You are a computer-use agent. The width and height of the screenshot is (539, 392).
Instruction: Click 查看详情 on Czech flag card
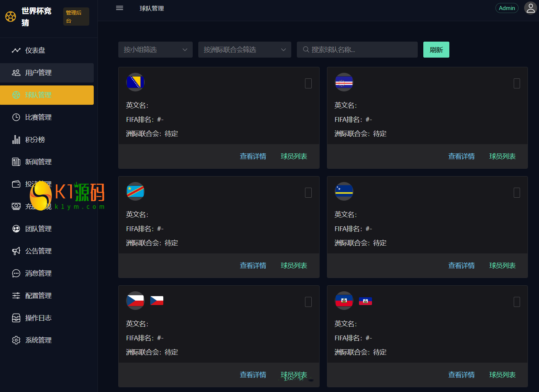point(253,375)
